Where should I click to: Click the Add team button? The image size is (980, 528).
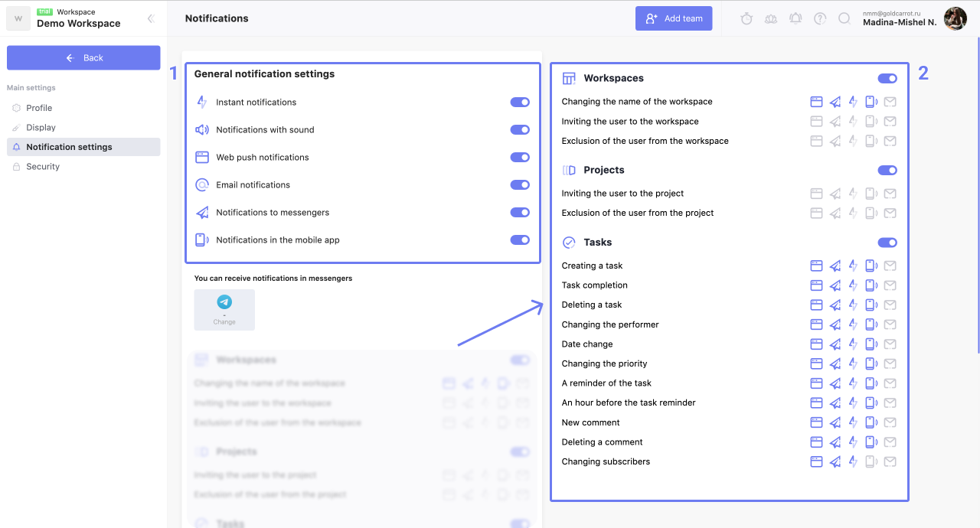click(x=674, y=18)
